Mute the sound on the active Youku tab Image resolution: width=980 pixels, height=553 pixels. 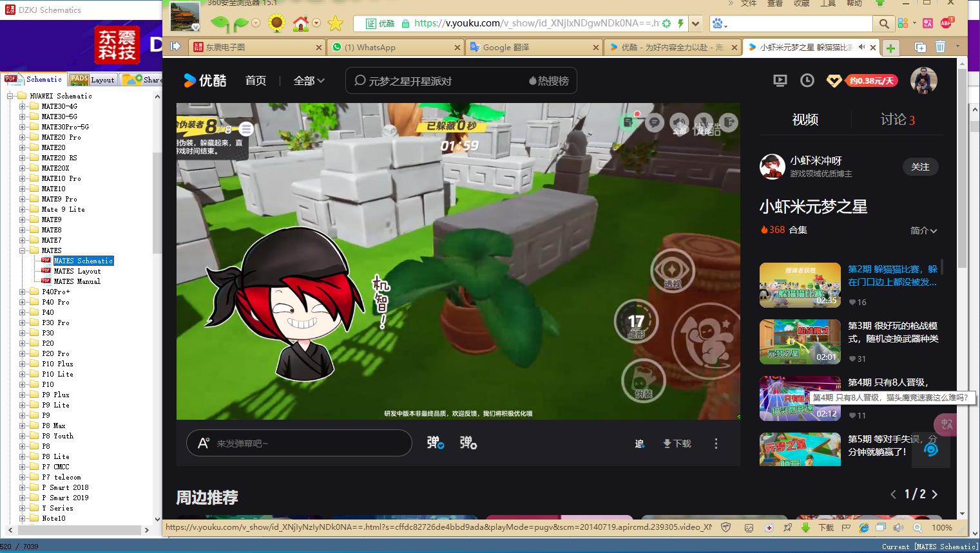[x=861, y=47]
